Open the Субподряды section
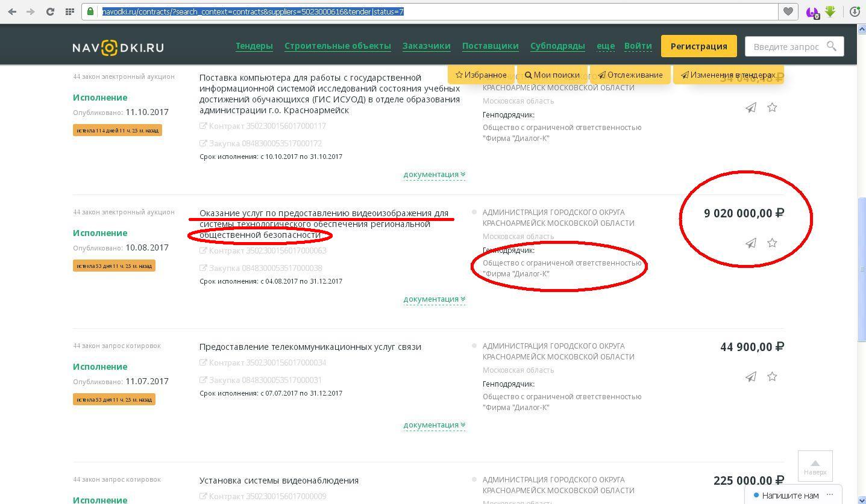 click(x=557, y=46)
